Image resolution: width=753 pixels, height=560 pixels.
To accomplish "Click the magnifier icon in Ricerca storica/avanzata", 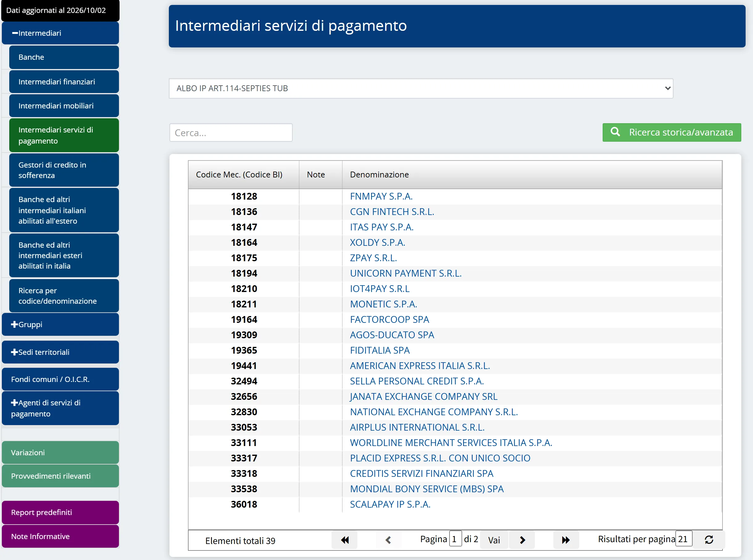I will tap(615, 132).
